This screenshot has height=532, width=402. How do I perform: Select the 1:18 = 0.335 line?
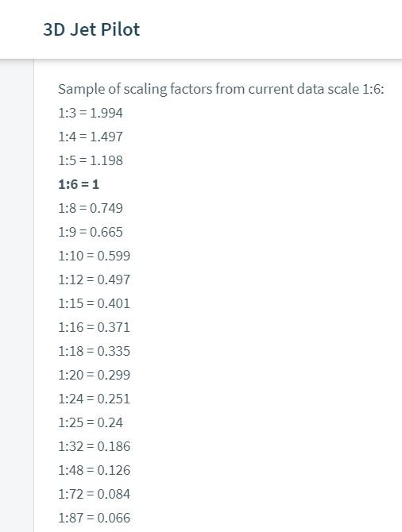tap(94, 351)
